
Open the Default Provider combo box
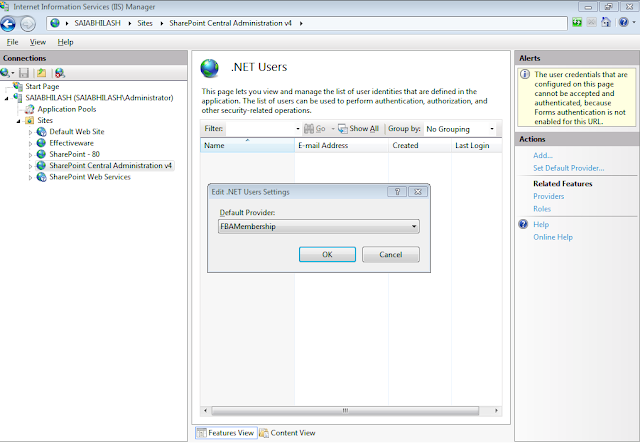[x=319, y=227]
